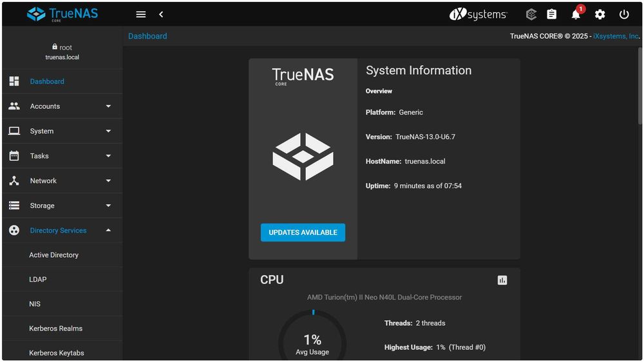
Task: Collapse the Directory Services menu arrow
Action: (108, 230)
